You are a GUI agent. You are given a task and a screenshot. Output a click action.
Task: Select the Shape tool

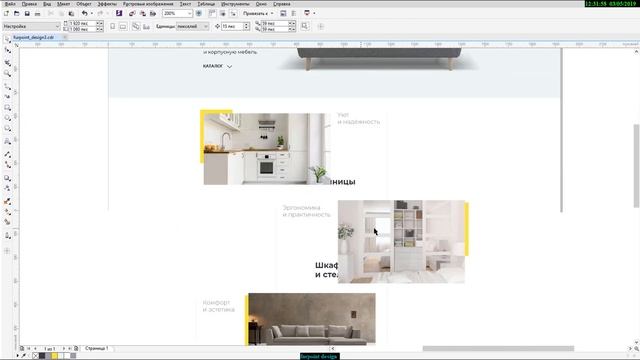pos(7,51)
